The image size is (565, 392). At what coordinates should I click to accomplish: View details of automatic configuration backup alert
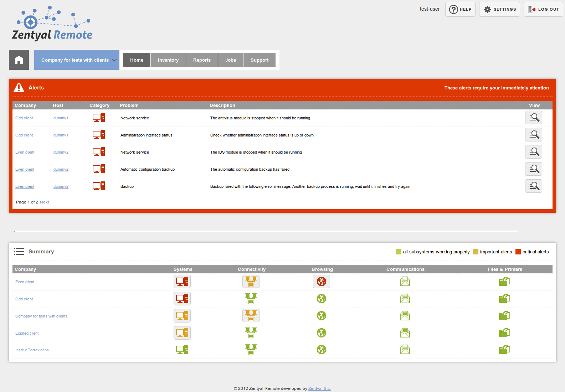point(534,169)
